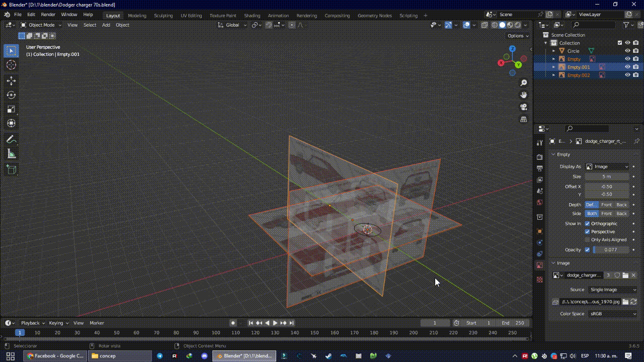This screenshot has width=644, height=362.
Task: Enable Only Axis Aligned checkbox
Action: click(587, 240)
